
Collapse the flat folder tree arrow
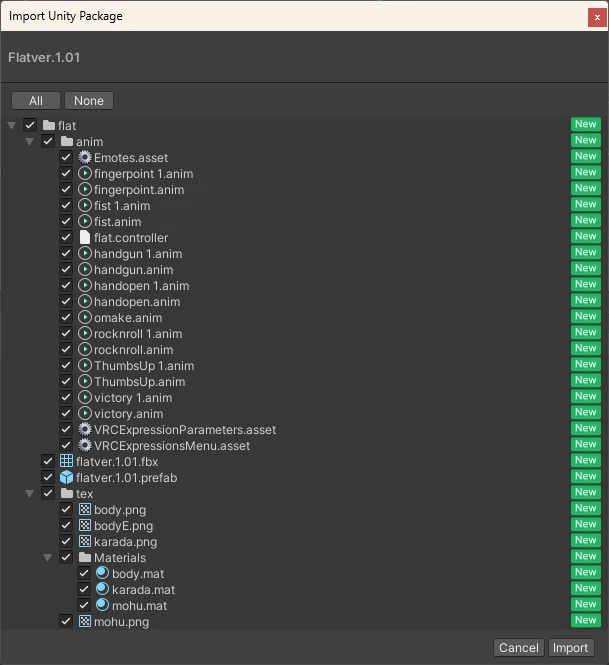pos(11,126)
